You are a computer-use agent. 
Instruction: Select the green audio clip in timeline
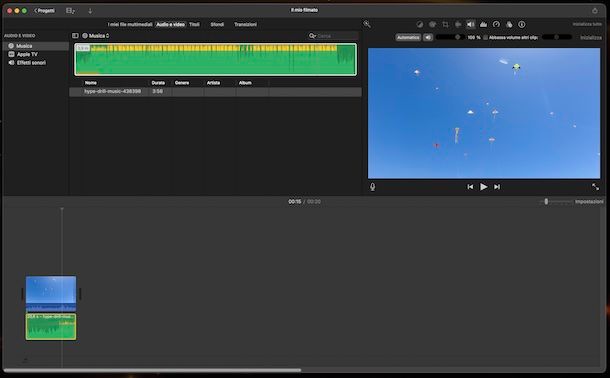tap(51, 327)
